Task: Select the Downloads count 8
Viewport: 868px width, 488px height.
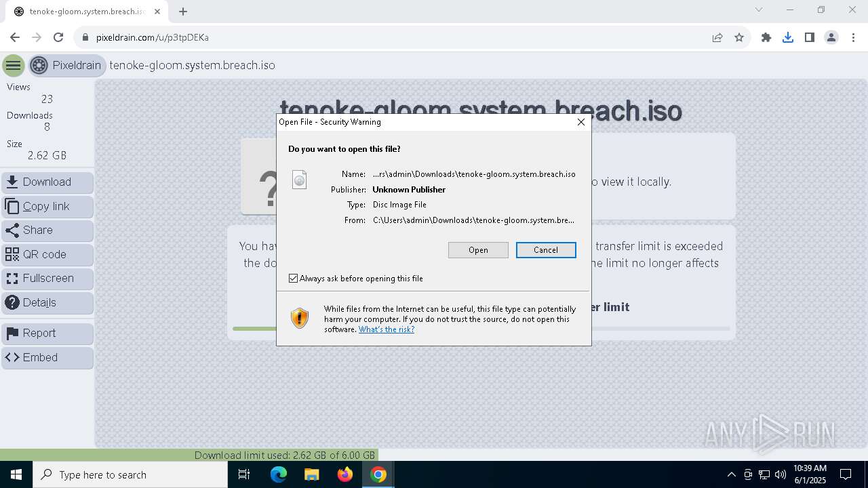Action: pos(47,127)
